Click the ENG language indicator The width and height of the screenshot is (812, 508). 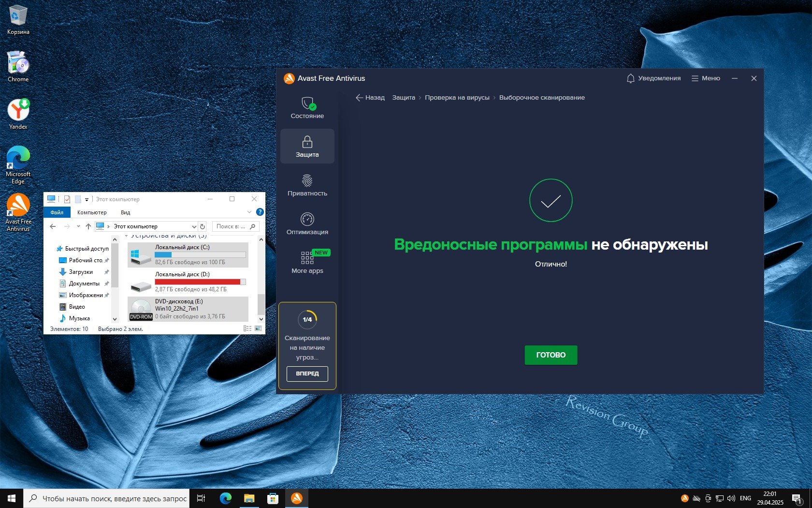tap(746, 498)
